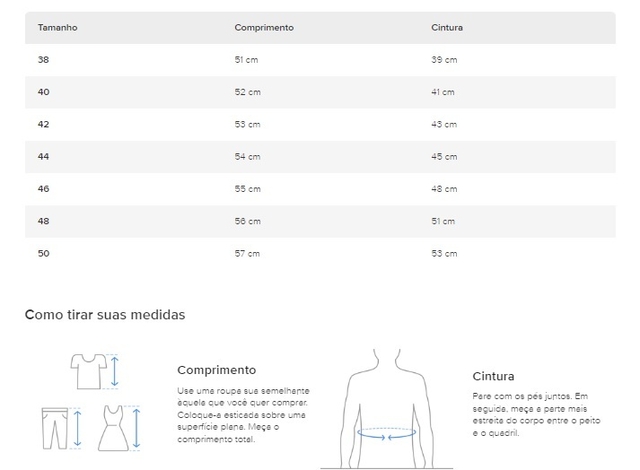Click the waist measurement torso illustration
The image size is (640, 470).
click(x=387, y=409)
